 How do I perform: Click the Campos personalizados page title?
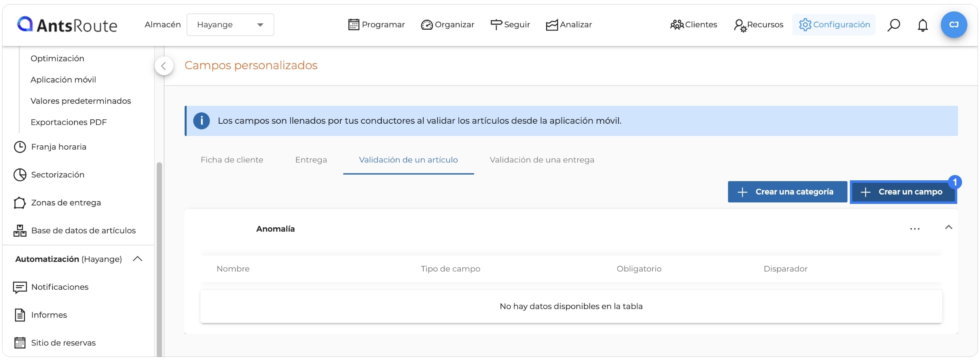coord(251,66)
